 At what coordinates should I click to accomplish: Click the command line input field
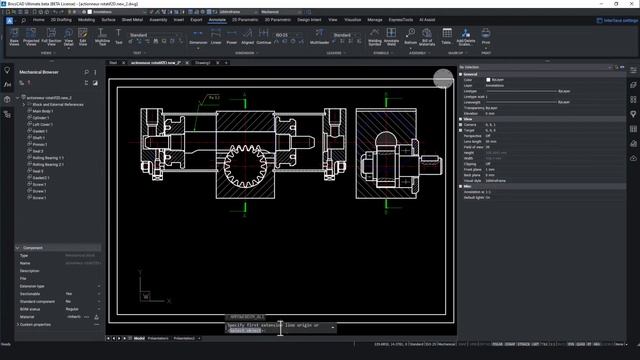[280, 328]
